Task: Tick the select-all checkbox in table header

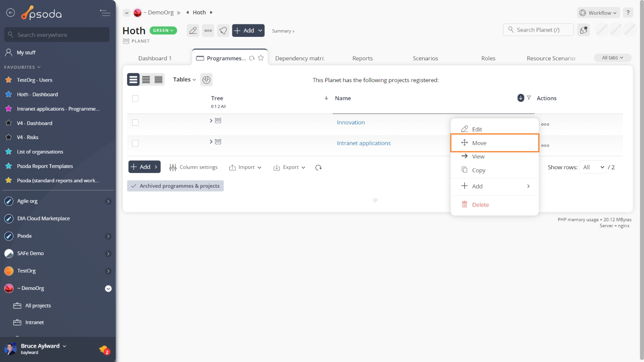Action: 135,98
